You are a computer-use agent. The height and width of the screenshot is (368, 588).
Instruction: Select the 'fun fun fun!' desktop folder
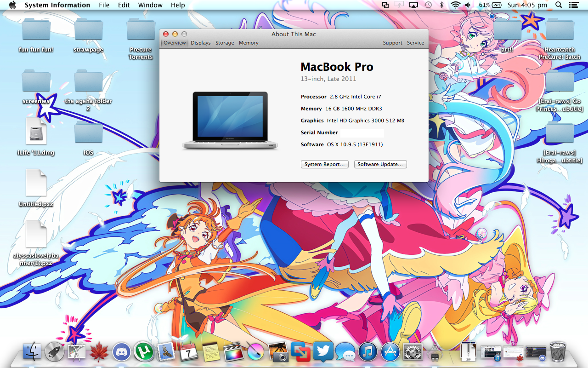point(36,36)
